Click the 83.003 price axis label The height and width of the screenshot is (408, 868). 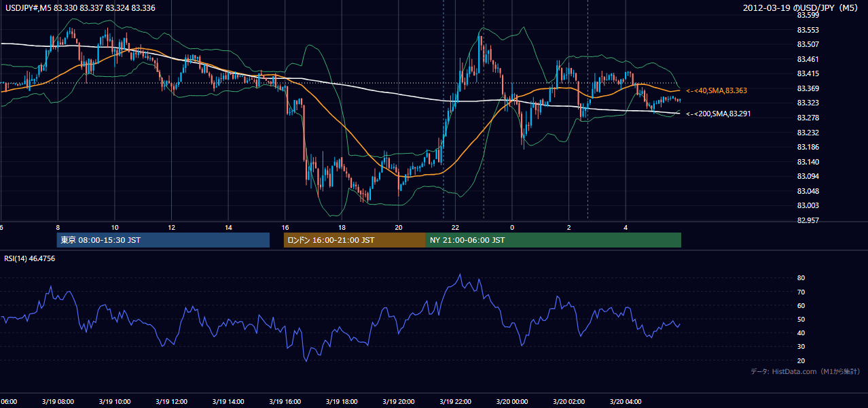click(808, 205)
